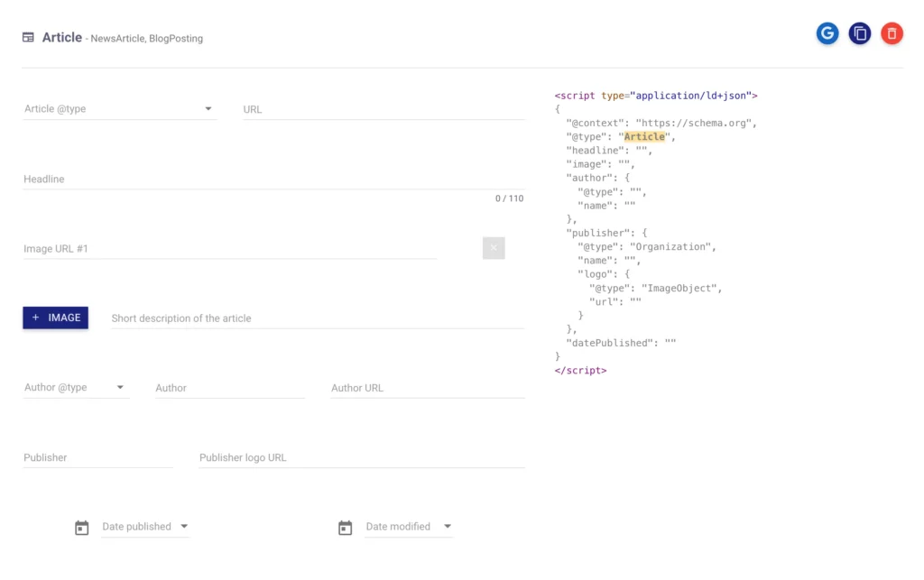Focus the URL input field

383,109
